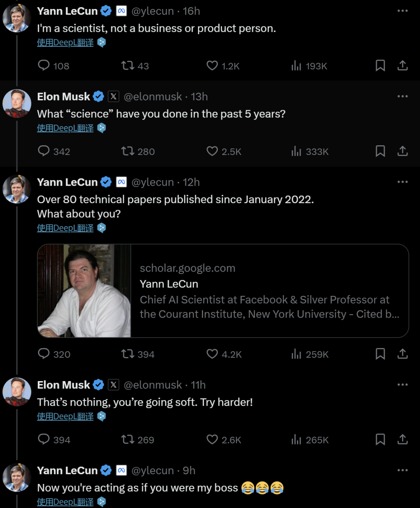This screenshot has width=420, height=508.
Task: Like LeCun's 'I'm a scientist' tweet
Action: [212, 65]
